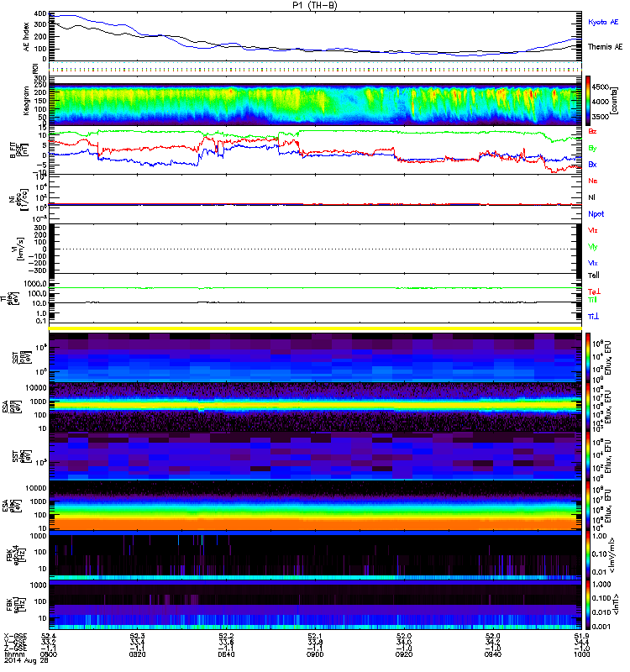Screen dimensions: 630x672
Task: Select the Themis AE legend label
Action: coord(605,48)
